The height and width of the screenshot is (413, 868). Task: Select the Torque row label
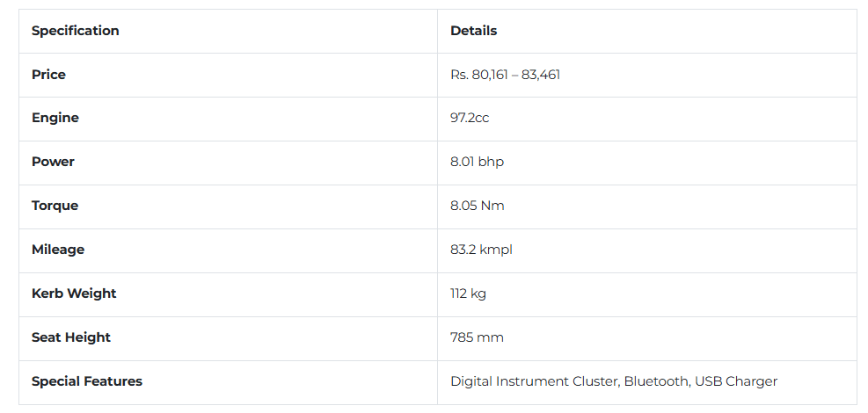[x=55, y=206]
